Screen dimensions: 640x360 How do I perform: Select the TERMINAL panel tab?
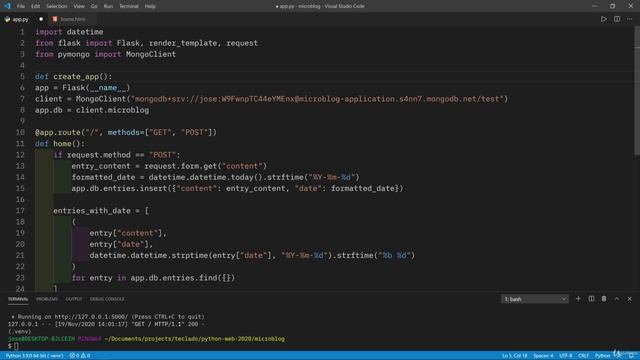pos(18,299)
